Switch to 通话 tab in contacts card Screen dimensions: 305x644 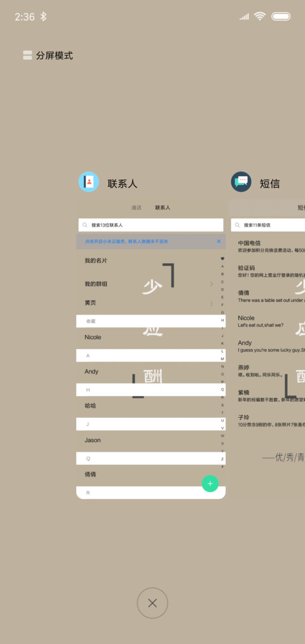136,208
